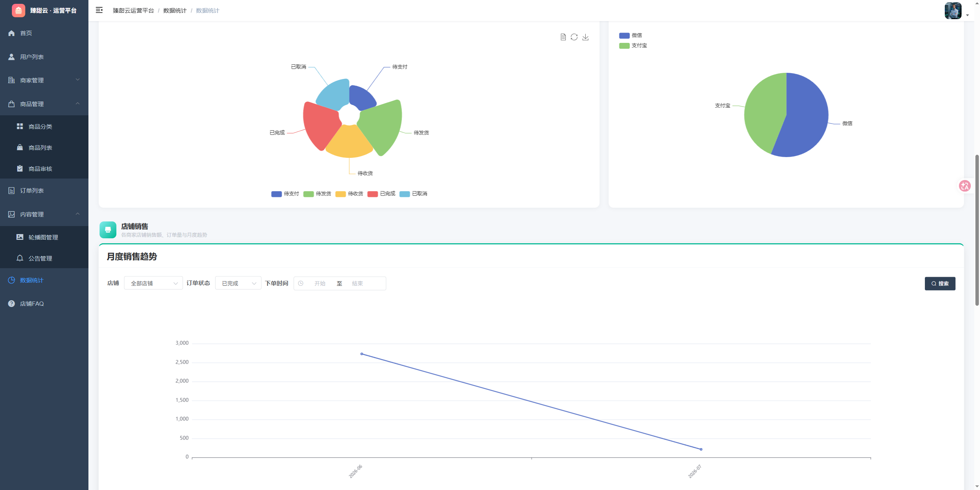Click 臻甜云运营平台 breadcrumb link
Viewport: 980px width, 490px height.
coord(133,10)
